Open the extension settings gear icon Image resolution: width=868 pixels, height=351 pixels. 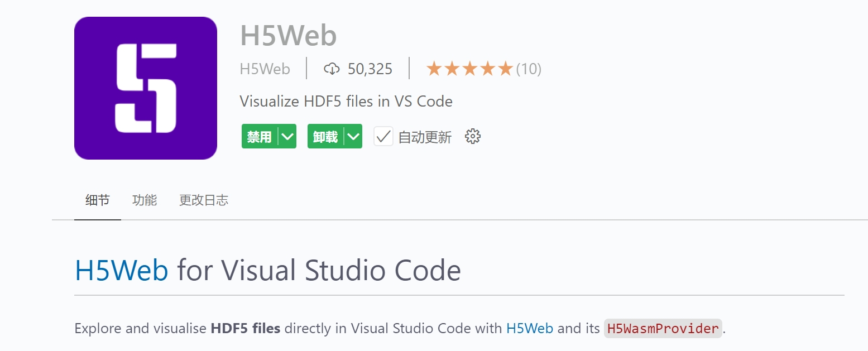coord(473,137)
